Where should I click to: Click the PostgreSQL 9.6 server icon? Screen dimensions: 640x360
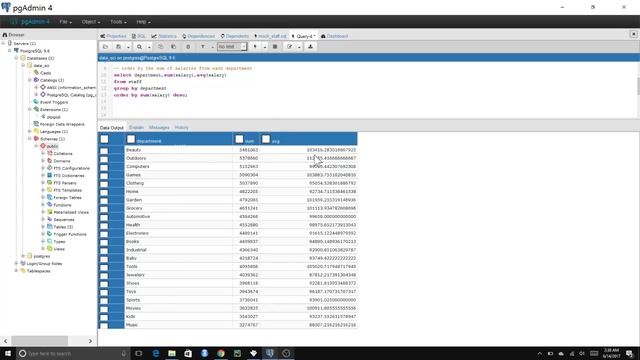pos(16,51)
